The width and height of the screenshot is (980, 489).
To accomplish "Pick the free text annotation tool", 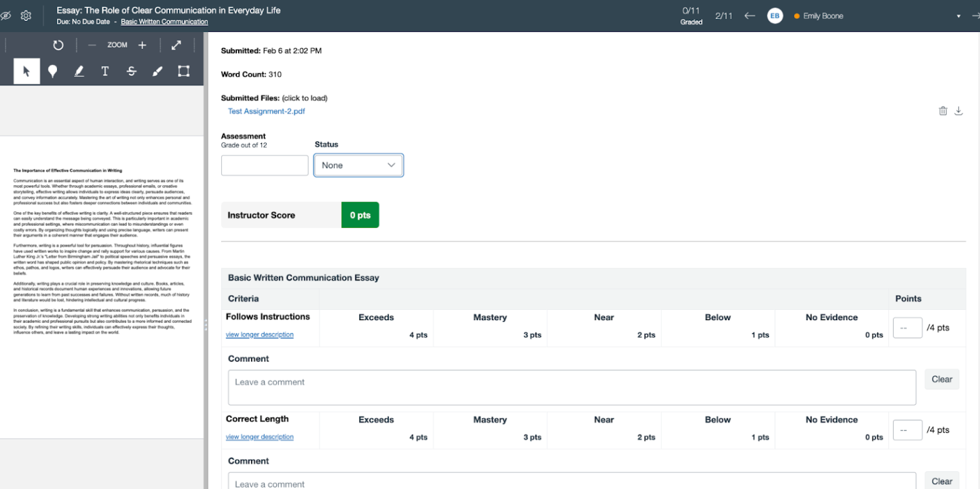I will click(x=105, y=71).
